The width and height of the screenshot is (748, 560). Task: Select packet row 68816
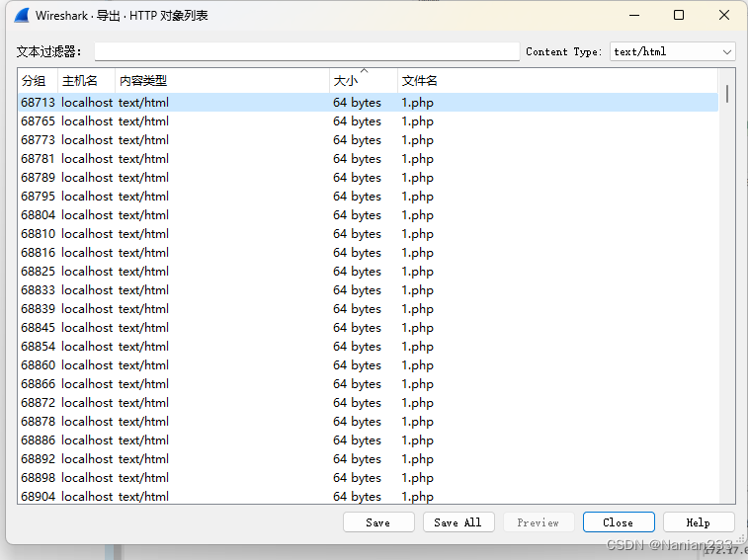pos(368,252)
